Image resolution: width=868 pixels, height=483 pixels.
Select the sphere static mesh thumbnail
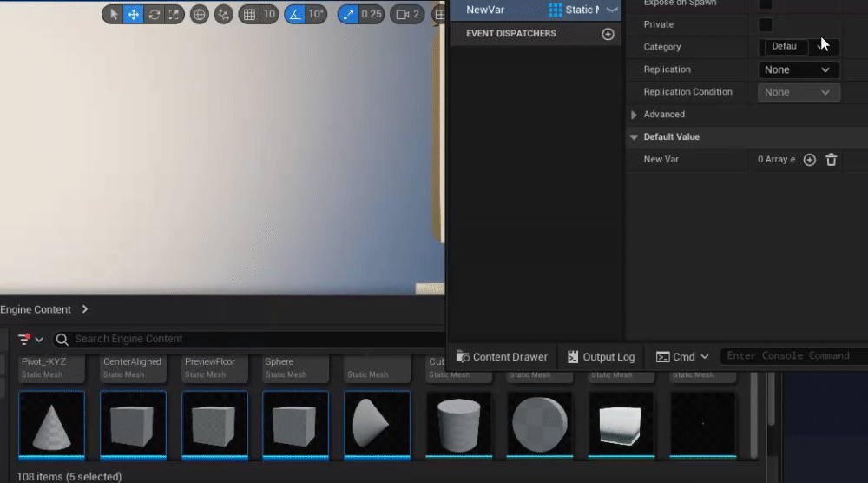(540, 425)
